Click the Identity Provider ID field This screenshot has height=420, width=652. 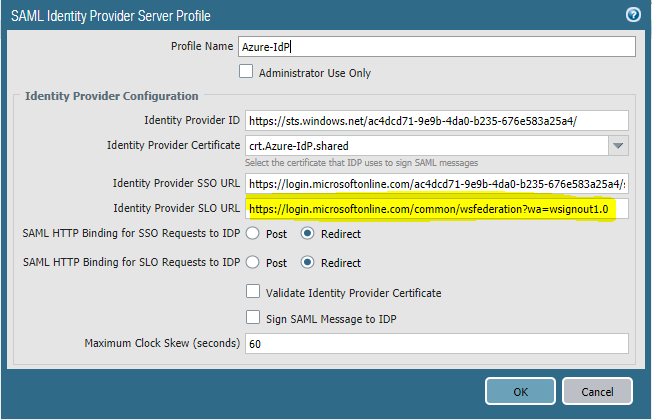pos(437,120)
